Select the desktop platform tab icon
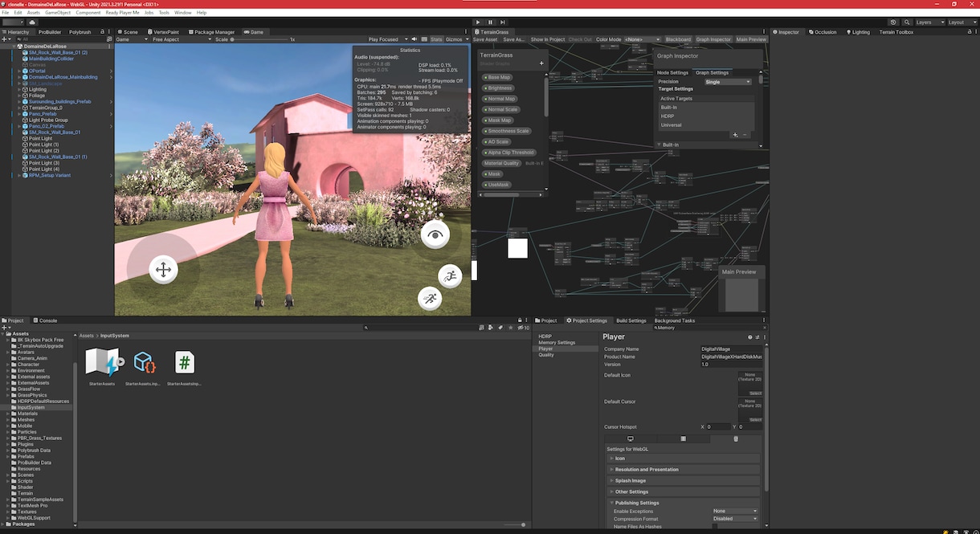This screenshot has height=534, width=980. pyautogui.click(x=631, y=438)
